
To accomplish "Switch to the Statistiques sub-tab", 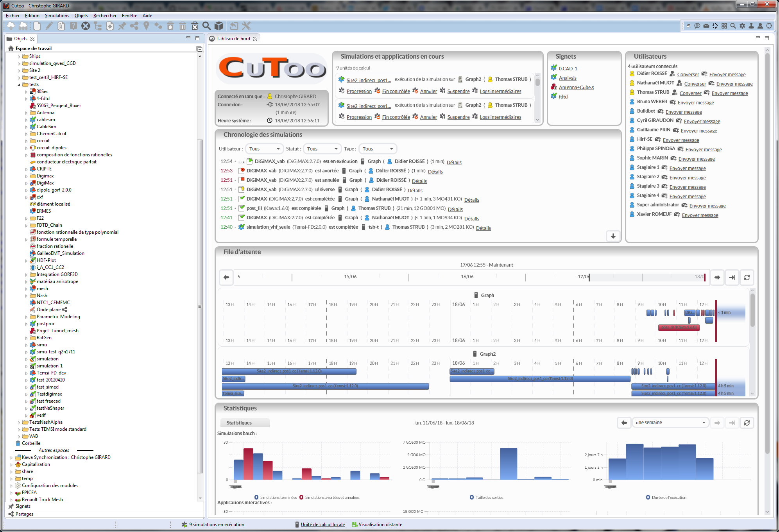I will (x=245, y=423).
